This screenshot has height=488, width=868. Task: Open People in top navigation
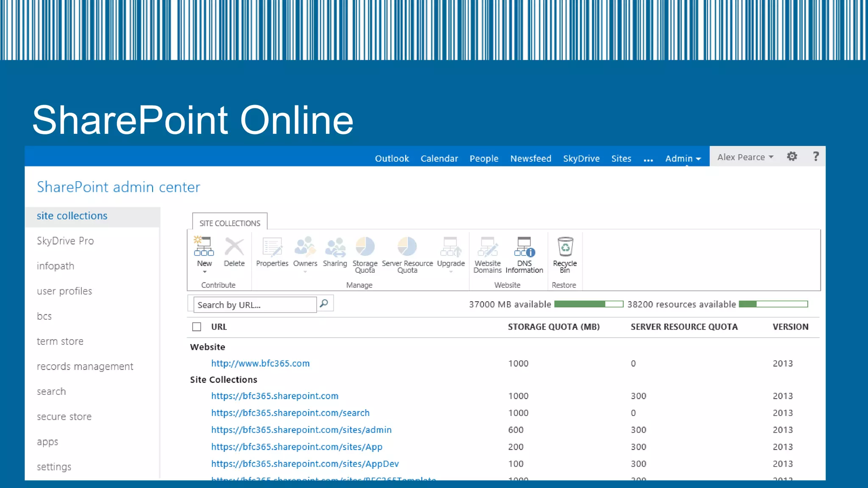tap(484, 158)
